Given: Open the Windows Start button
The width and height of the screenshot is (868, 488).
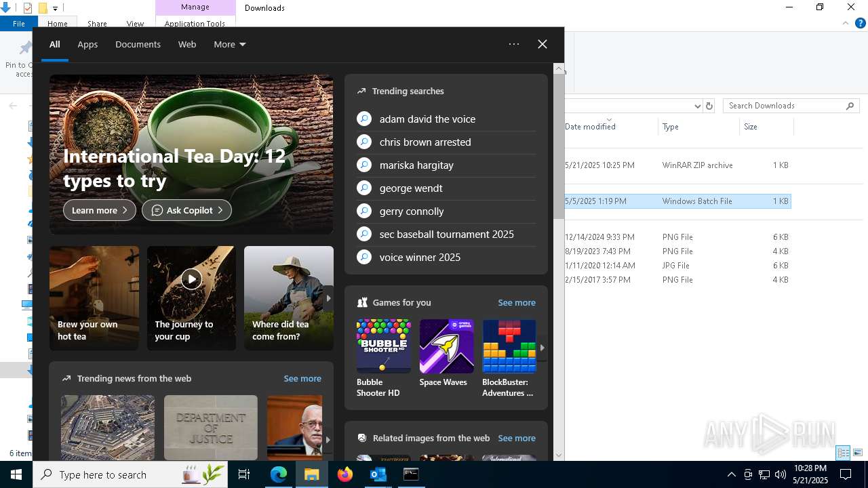Looking at the screenshot, I should [x=16, y=474].
